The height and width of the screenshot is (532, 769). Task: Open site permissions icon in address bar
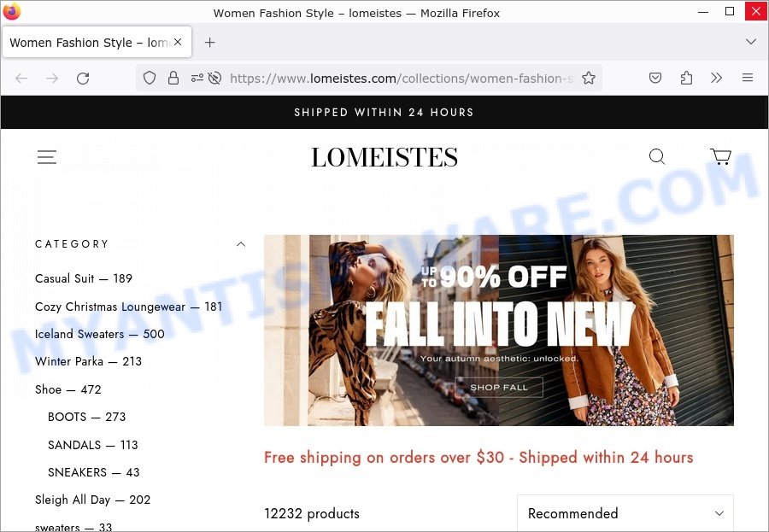point(197,78)
